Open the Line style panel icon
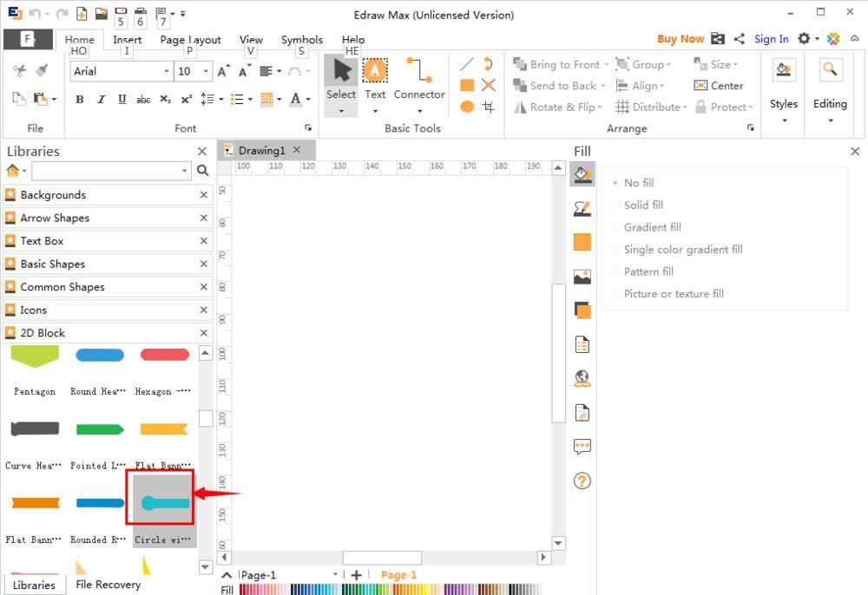This screenshot has width=868, height=595. (x=582, y=209)
